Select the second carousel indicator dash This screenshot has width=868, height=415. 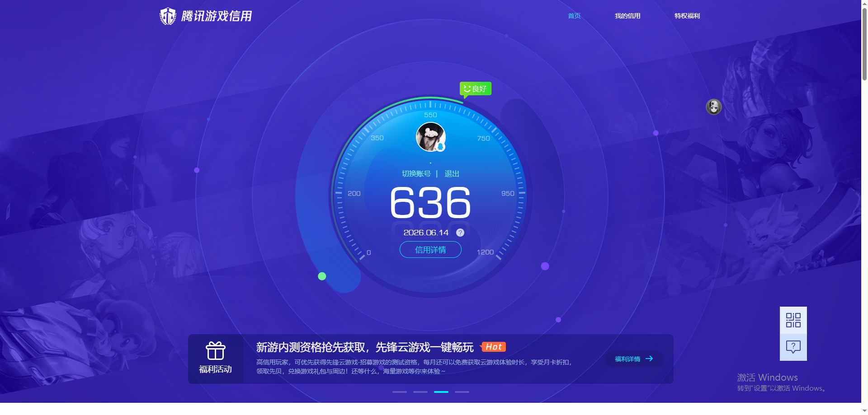420,392
